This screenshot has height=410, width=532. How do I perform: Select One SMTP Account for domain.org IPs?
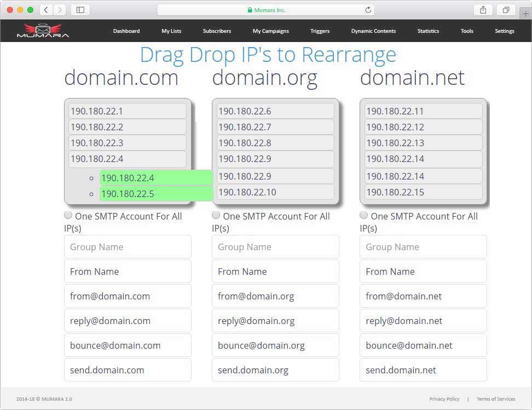tap(216, 215)
